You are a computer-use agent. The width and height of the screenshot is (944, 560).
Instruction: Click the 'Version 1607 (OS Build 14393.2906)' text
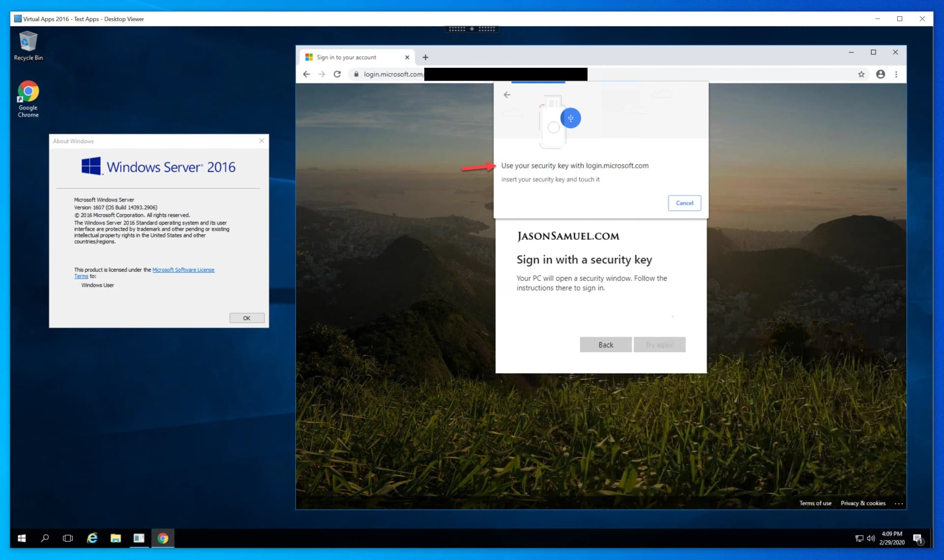[x=116, y=207]
